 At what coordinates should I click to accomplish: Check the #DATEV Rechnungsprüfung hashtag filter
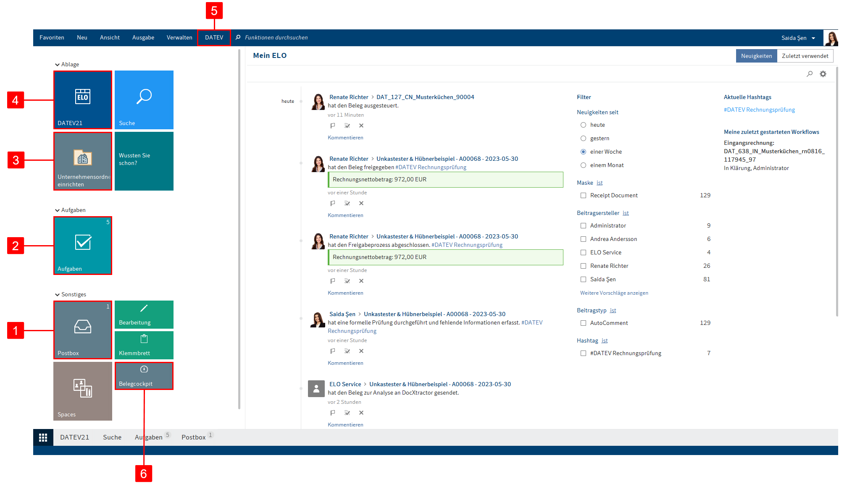point(583,353)
